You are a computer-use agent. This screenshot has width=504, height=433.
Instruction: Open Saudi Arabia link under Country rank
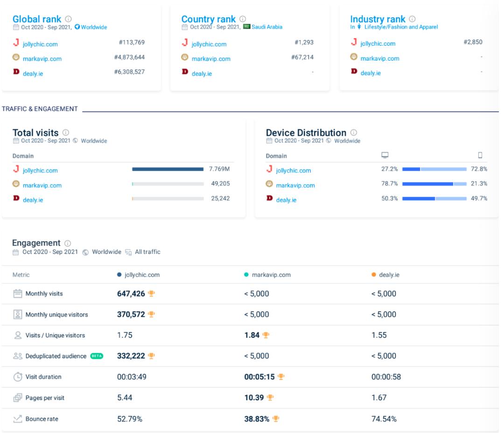click(267, 27)
